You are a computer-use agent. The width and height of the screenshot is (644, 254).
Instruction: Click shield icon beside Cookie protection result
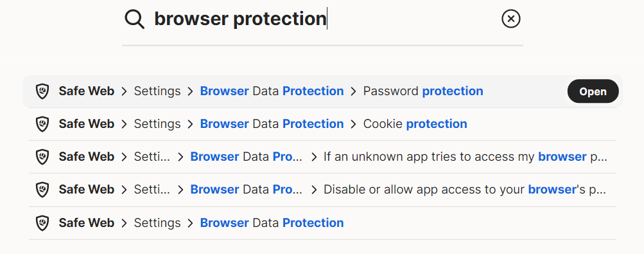(x=42, y=124)
